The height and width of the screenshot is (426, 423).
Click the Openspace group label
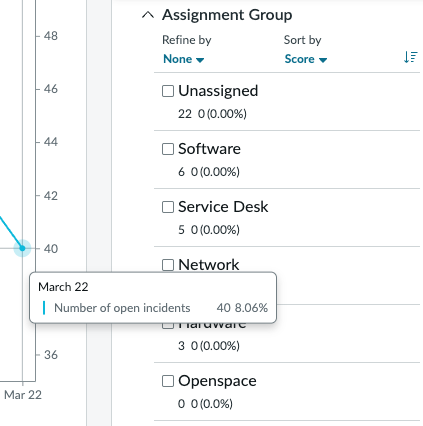pyautogui.click(x=217, y=381)
